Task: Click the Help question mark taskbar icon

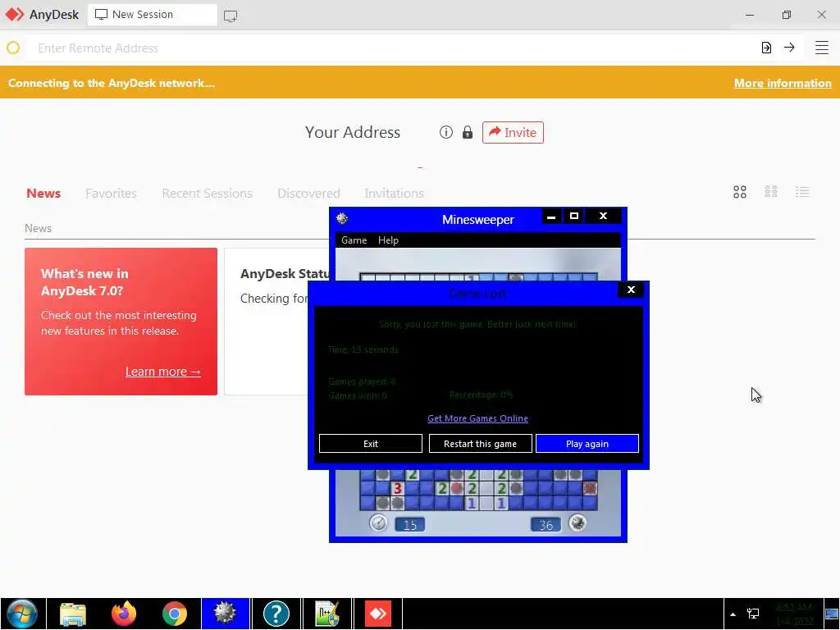Action: [276, 614]
